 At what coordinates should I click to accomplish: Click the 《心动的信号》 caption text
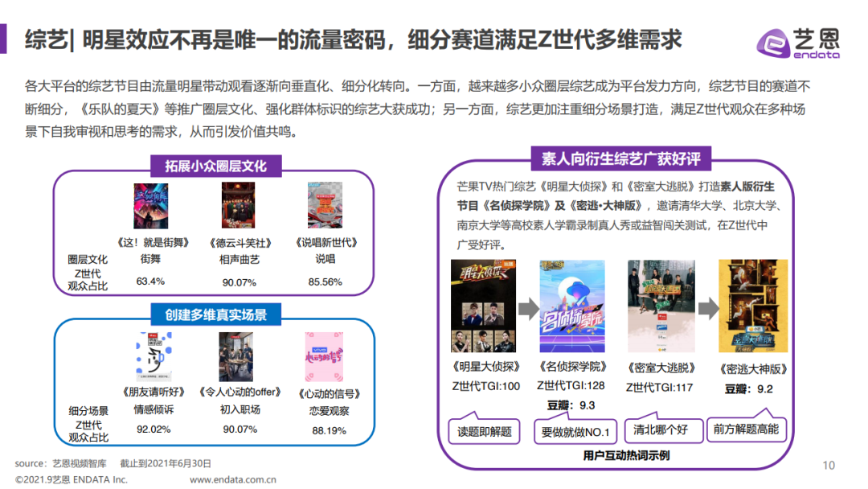(330, 394)
